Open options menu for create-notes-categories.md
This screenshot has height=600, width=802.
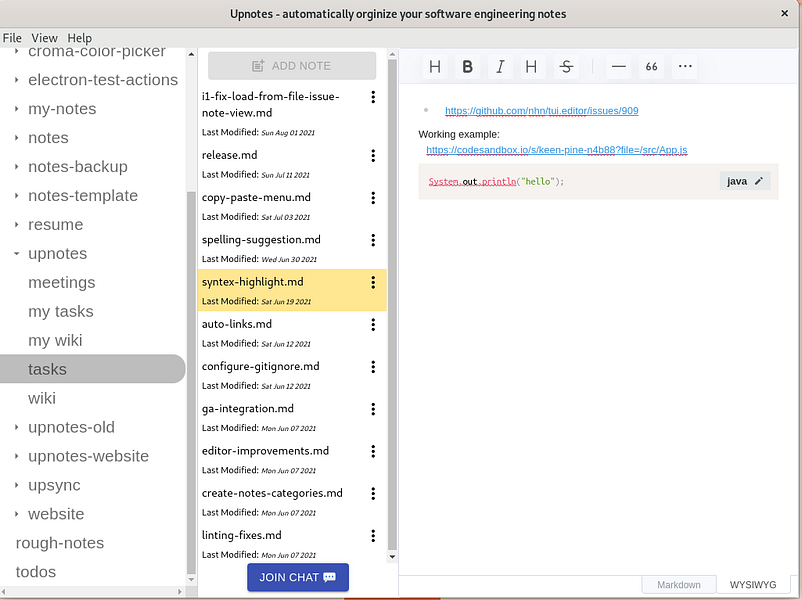tap(373, 494)
